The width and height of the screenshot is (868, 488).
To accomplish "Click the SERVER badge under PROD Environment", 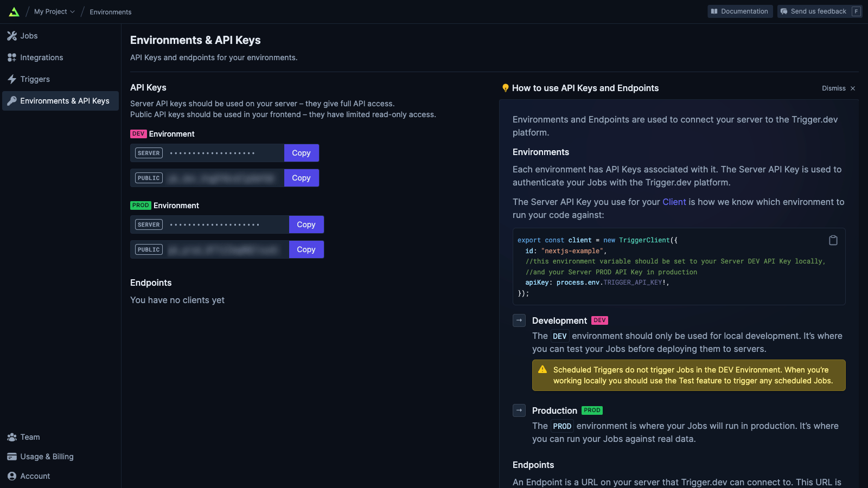I will point(149,224).
